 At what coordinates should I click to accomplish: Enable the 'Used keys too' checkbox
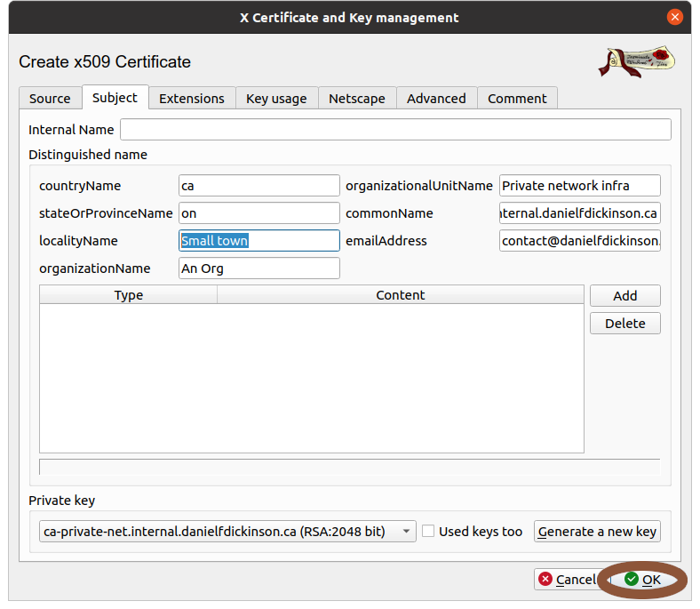(x=428, y=532)
